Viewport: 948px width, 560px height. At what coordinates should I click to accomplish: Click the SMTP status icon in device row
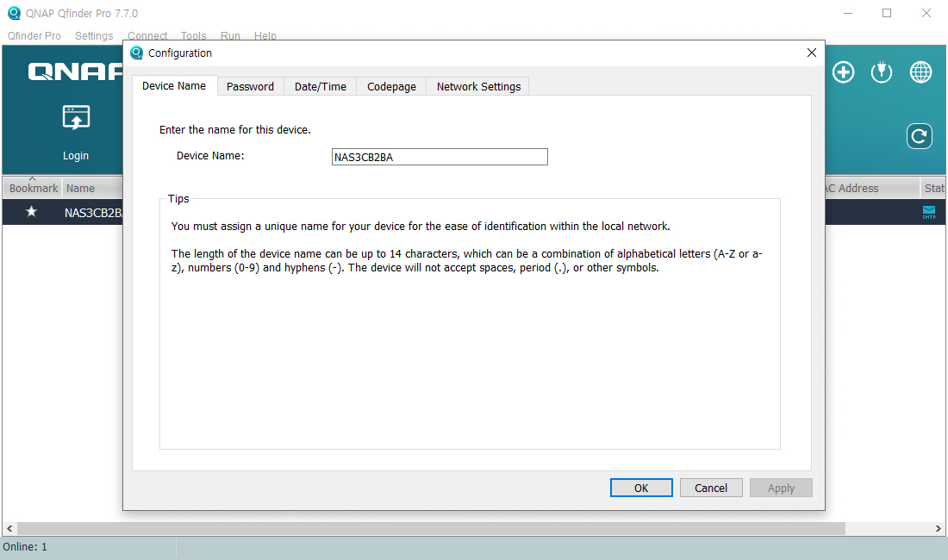[x=929, y=212]
